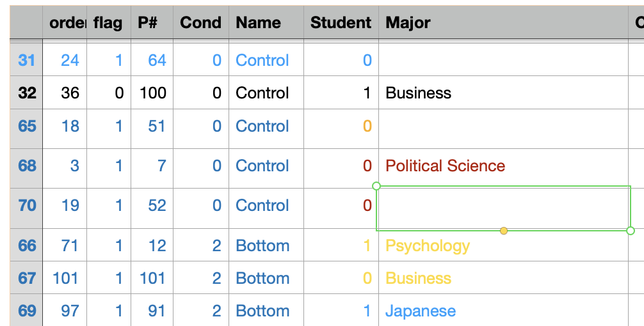Select row header 32

26,93
